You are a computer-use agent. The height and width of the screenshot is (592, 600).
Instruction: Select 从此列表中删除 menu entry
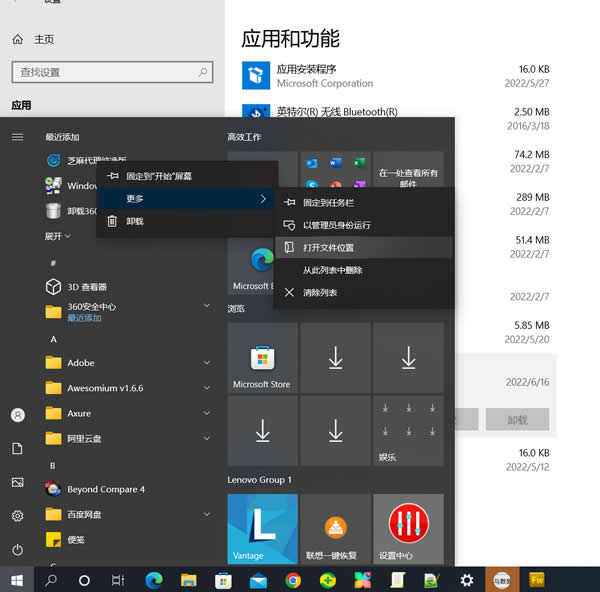364,270
